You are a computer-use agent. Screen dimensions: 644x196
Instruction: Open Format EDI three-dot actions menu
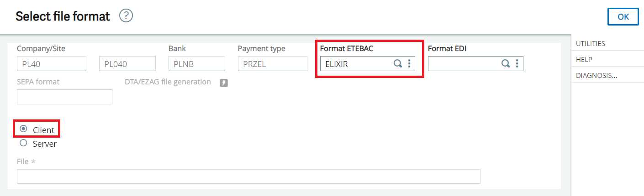coord(517,64)
